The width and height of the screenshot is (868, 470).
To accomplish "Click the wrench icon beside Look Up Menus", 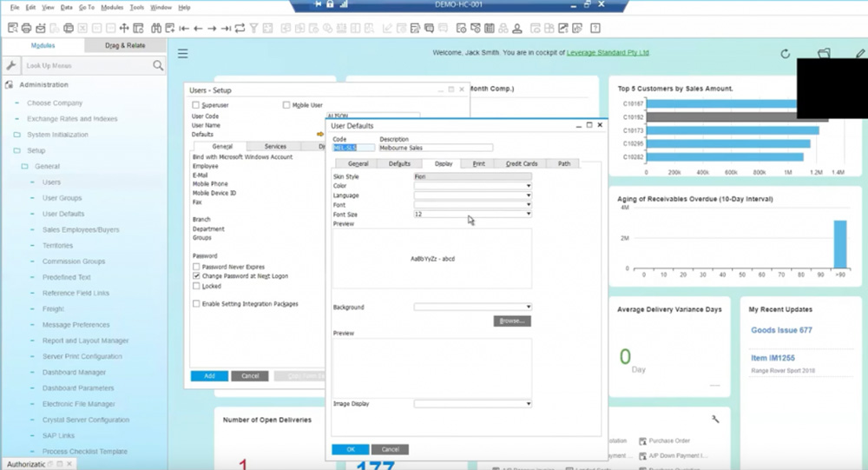I will 11,65.
